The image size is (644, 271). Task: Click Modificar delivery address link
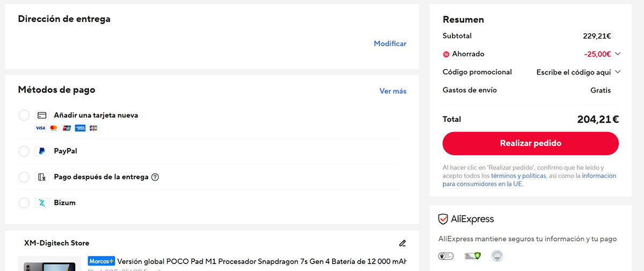tap(390, 43)
